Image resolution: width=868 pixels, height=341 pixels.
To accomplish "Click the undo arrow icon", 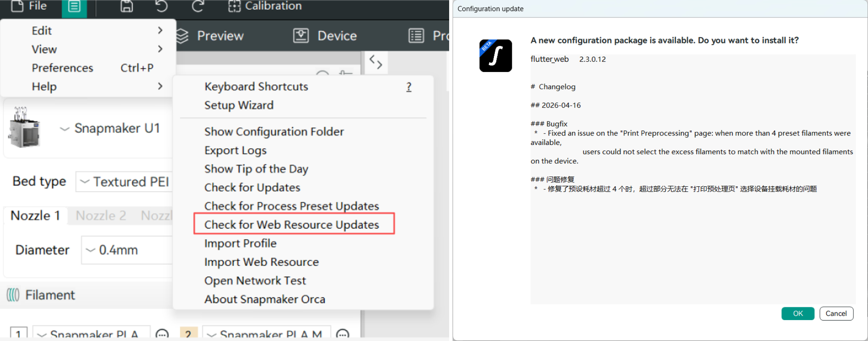I will click(162, 6).
